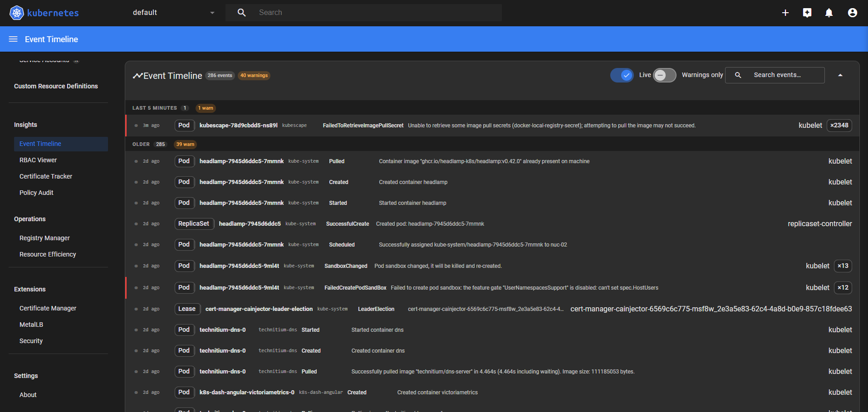The width and height of the screenshot is (868, 412).
Task: Open the user account icon
Action: (853, 13)
